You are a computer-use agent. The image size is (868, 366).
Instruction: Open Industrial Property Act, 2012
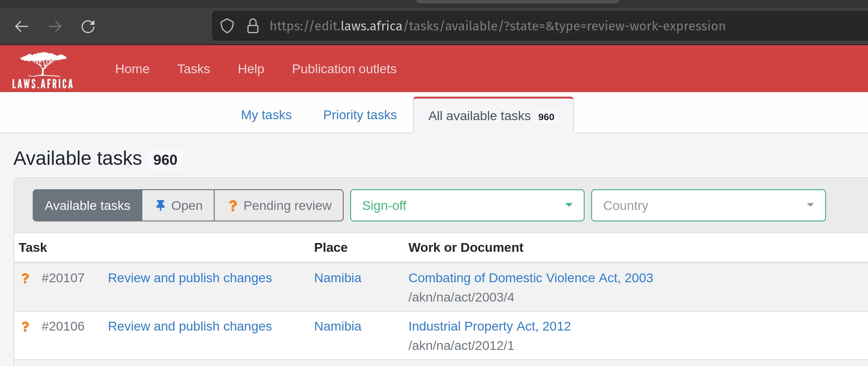pos(490,326)
